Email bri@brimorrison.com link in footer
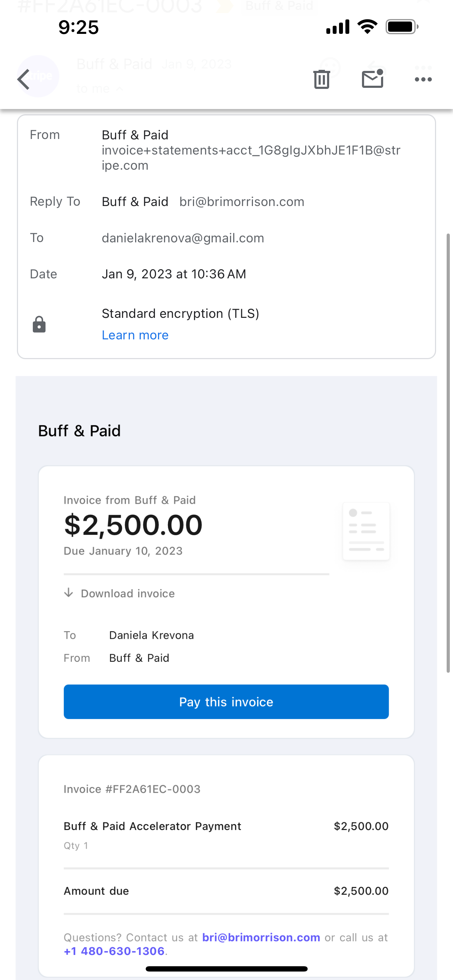Image resolution: width=453 pixels, height=980 pixels. [261, 937]
